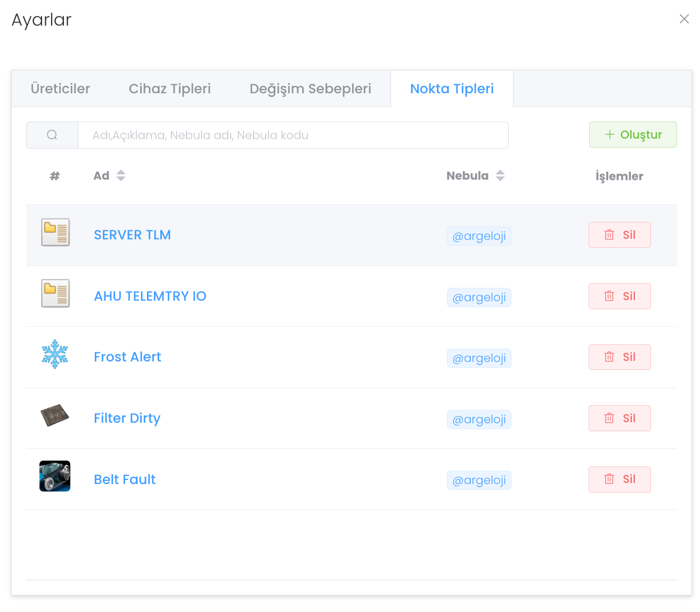Click the SERVER TLM folder list icon

[x=55, y=232]
